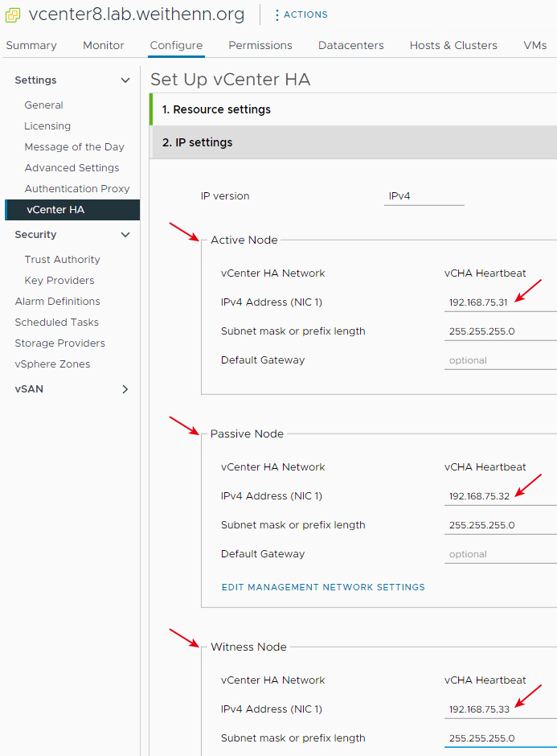Edit Passive Node subnet mask field
Screen dimensions: 557x756
coord(501,525)
